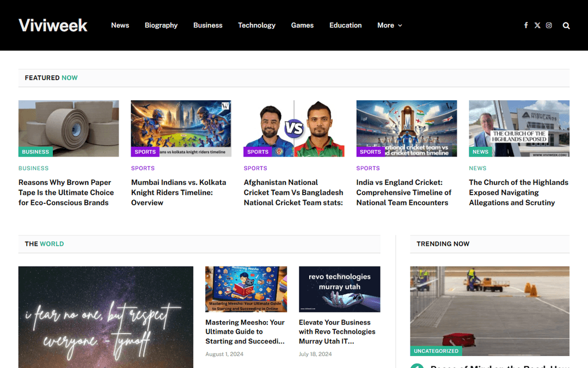The image size is (588, 368).
Task: Open the Mastering Meesho thumbnail image
Action: 246,289
